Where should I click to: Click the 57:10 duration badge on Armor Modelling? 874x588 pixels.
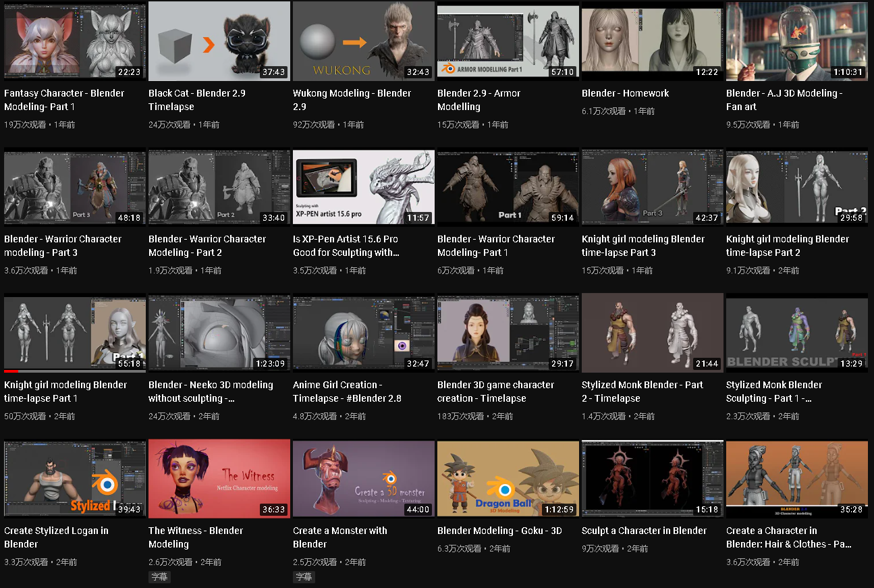pyautogui.click(x=562, y=72)
